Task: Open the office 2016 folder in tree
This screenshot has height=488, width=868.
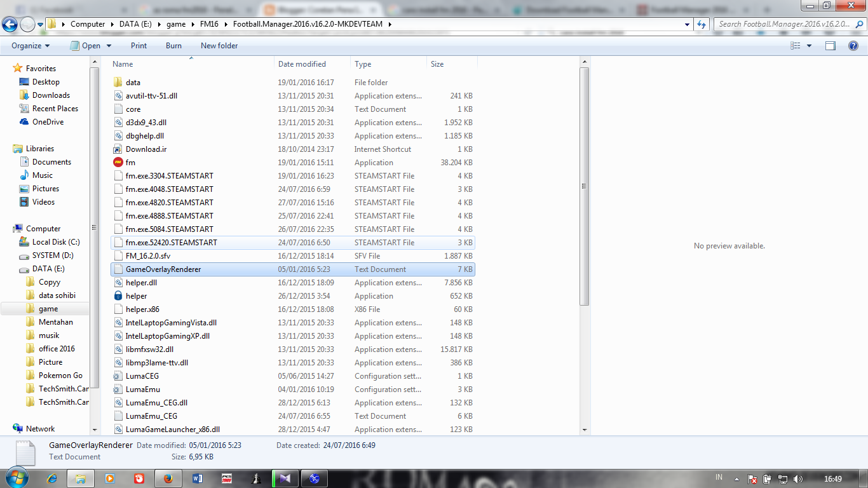Action: tap(57, 349)
